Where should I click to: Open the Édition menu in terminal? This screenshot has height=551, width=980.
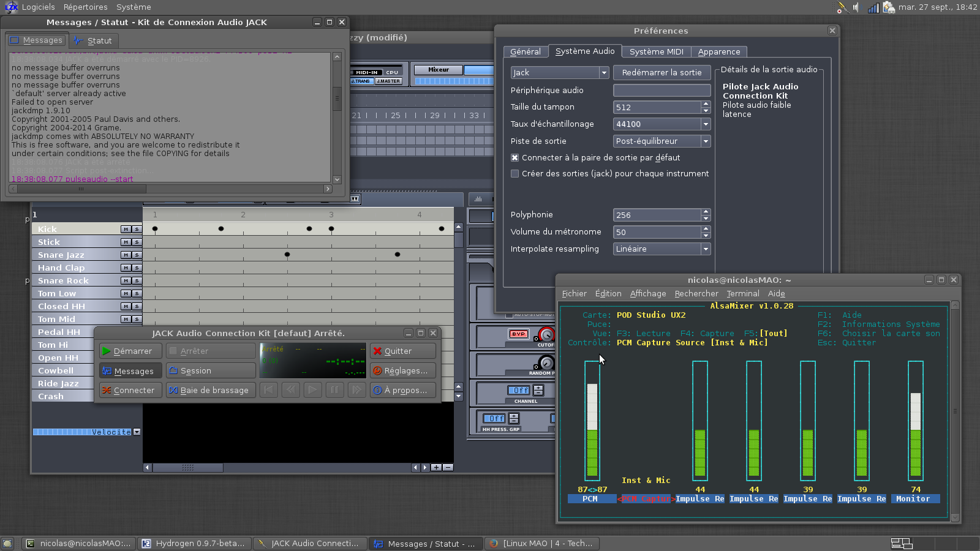608,293
